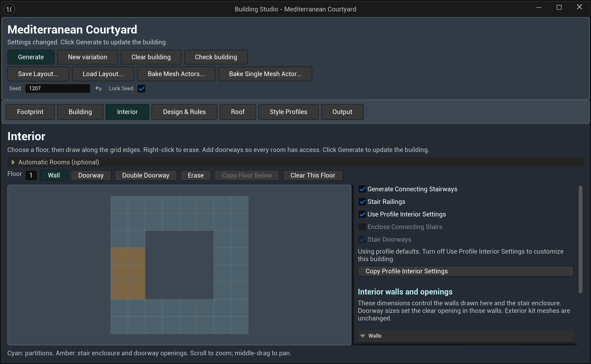Click the Floor number field

coord(31,175)
